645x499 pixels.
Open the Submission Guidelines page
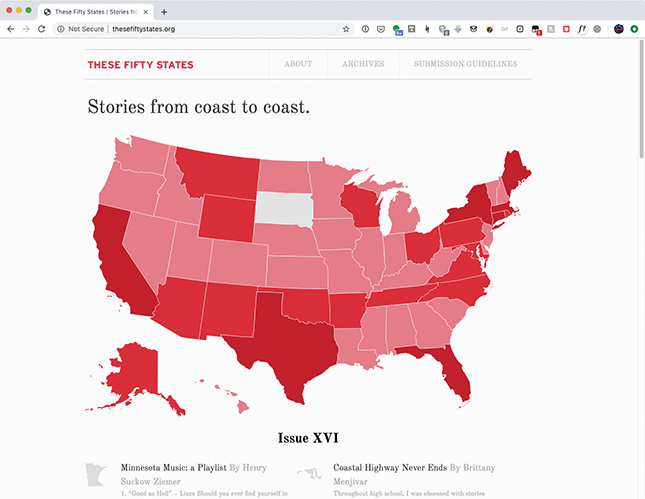point(466,64)
